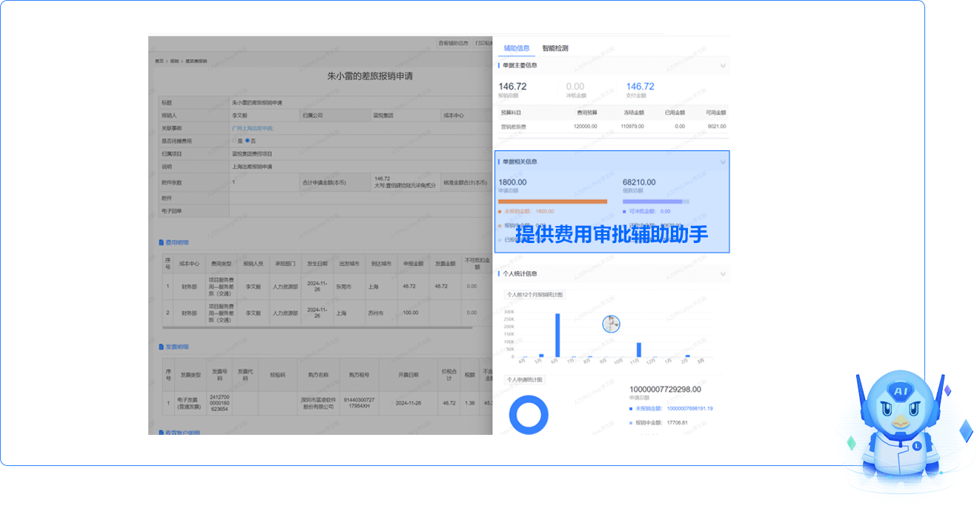This screenshot has width=980, height=506.
Task: Switch to the 辅助信息 tab
Action: (x=516, y=48)
